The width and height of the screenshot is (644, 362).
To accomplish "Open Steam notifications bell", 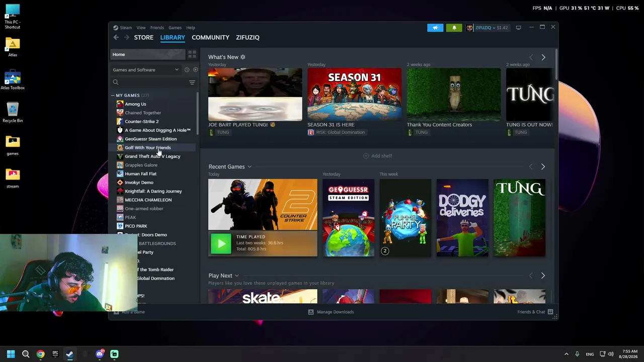I will [454, 28].
